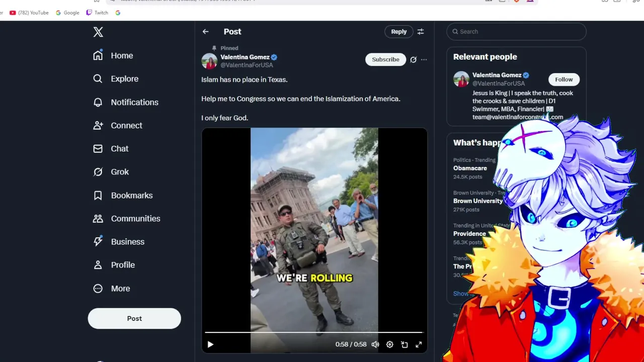Click the '24.5K posts' count text

click(x=467, y=177)
